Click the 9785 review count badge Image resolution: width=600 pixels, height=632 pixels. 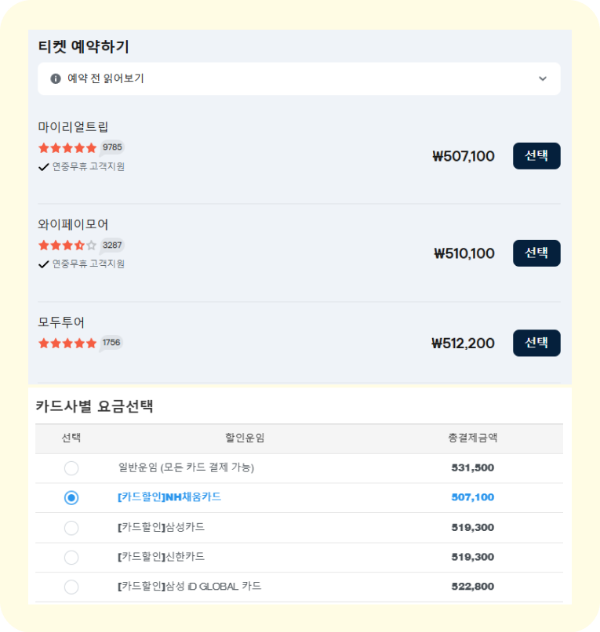(112, 147)
